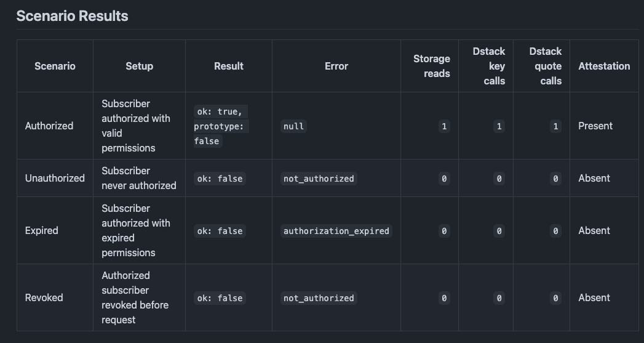Screen dimensions: 644x343
Task: Click the Dstack key calls header
Action: pos(489,67)
